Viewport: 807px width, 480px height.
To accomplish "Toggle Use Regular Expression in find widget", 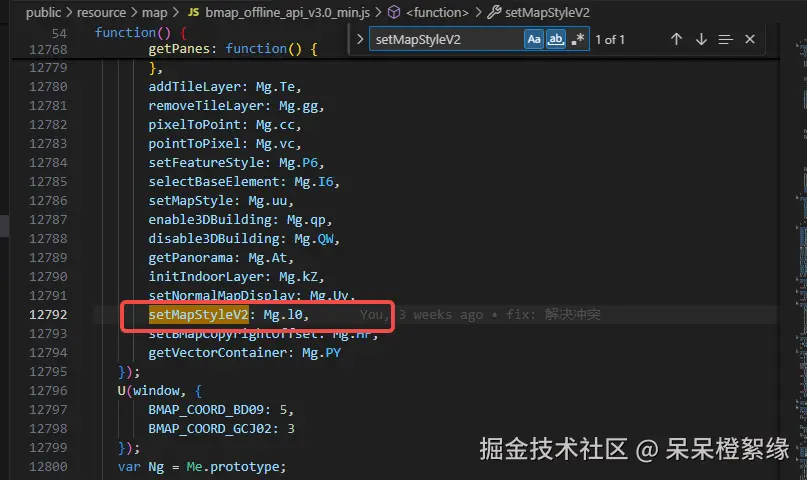I will [x=577, y=39].
